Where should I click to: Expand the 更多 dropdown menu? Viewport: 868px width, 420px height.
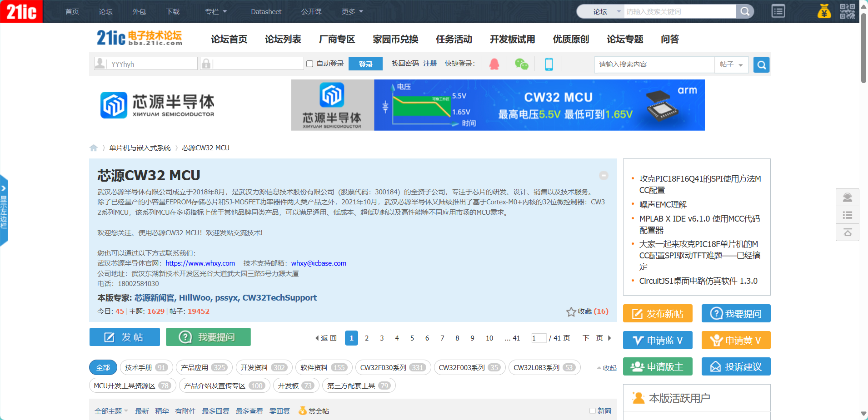click(352, 11)
